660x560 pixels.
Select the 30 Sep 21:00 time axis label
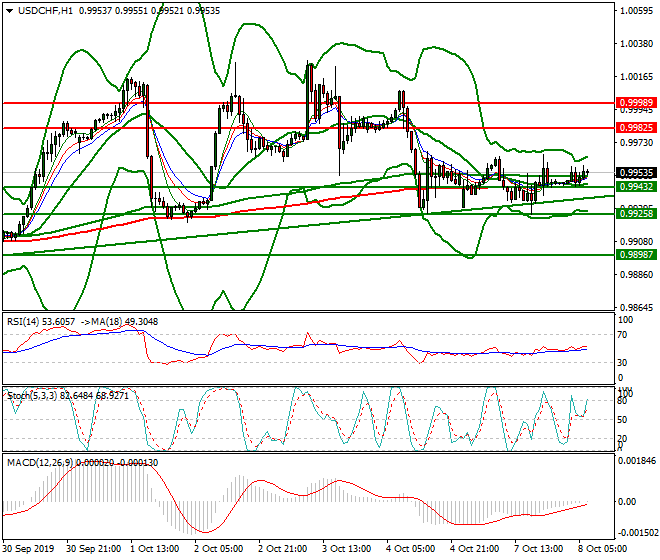click(93, 549)
